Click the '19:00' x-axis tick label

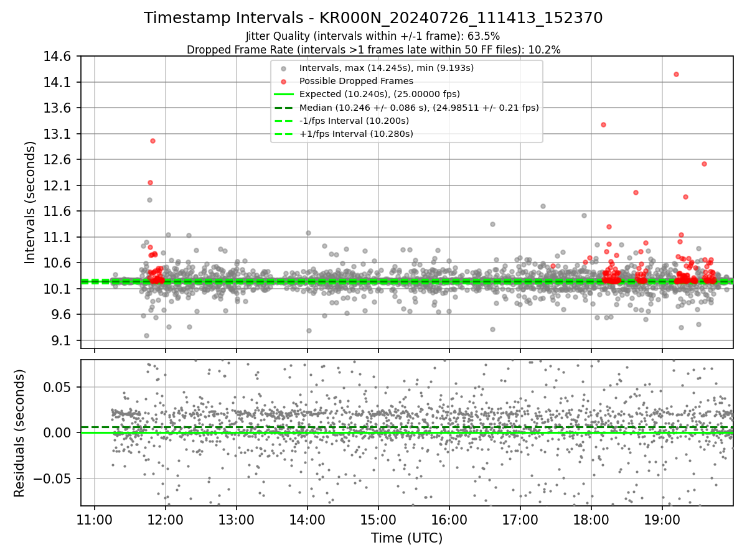pyautogui.click(x=662, y=519)
